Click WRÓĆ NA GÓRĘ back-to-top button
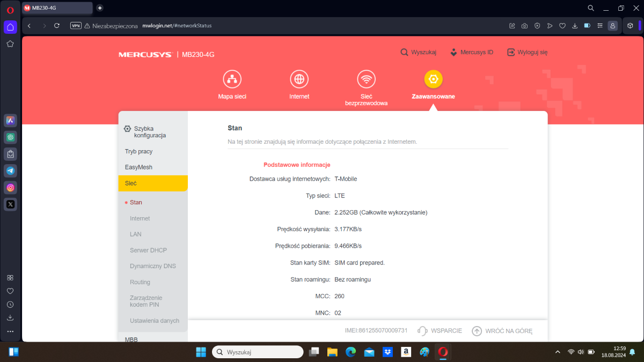The width and height of the screenshot is (644, 362). click(502, 331)
